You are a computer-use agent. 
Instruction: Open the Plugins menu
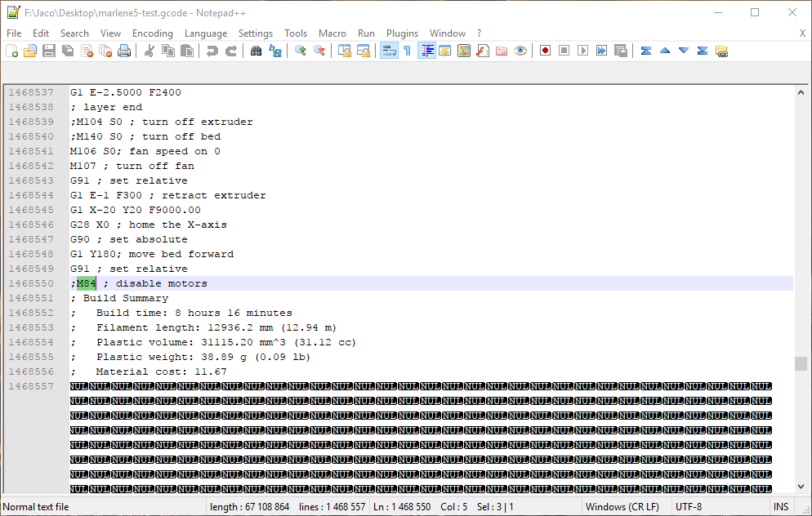(402, 33)
